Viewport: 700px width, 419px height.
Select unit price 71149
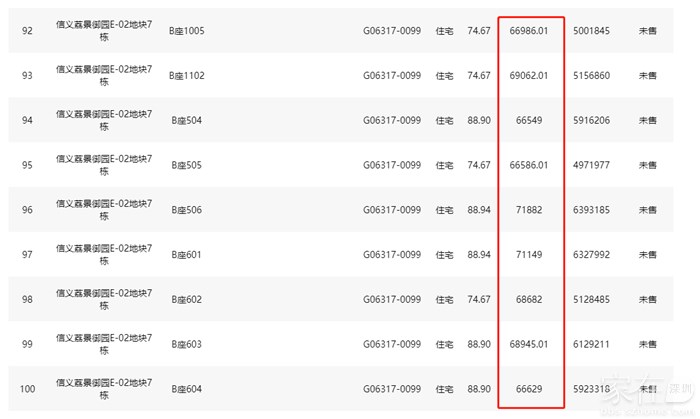[x=530, y=255]
